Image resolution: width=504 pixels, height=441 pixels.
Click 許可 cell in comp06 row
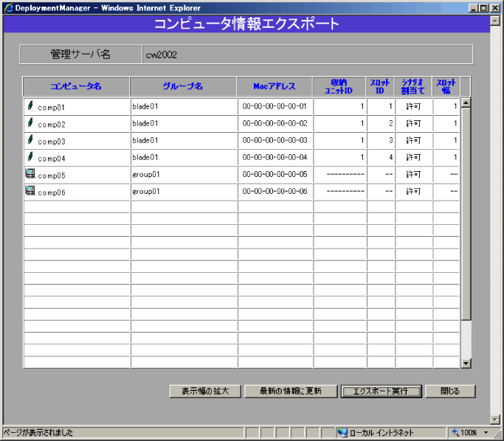pos(414,192)
